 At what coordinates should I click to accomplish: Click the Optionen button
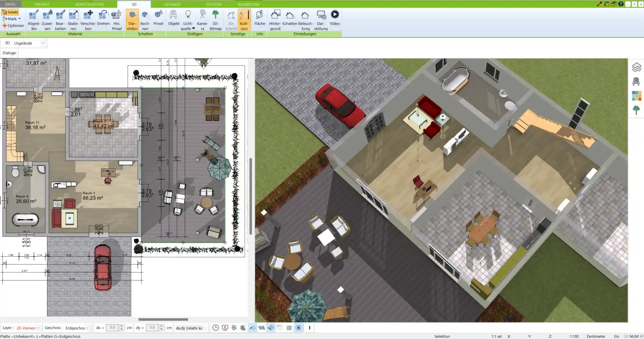point(13,26)
